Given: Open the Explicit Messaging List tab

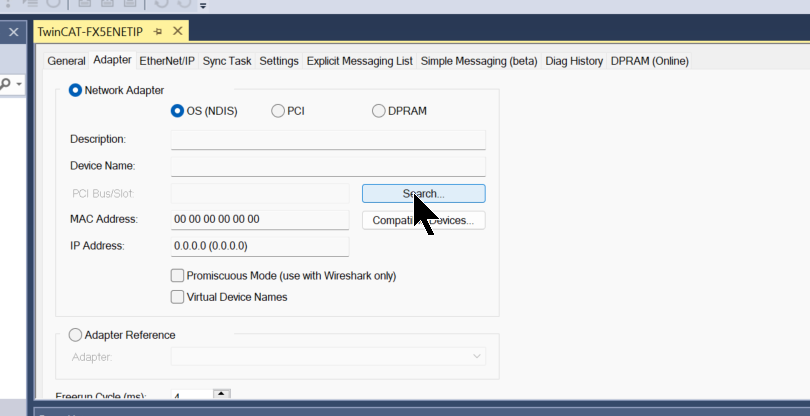Looking at the screenshot, I should 359,61.
